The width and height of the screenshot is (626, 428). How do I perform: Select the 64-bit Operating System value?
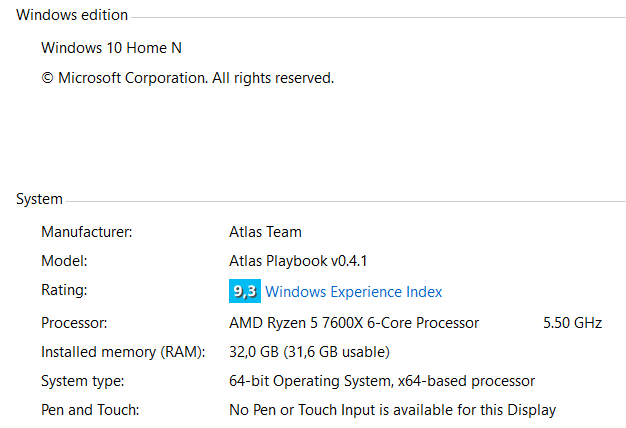381,381
